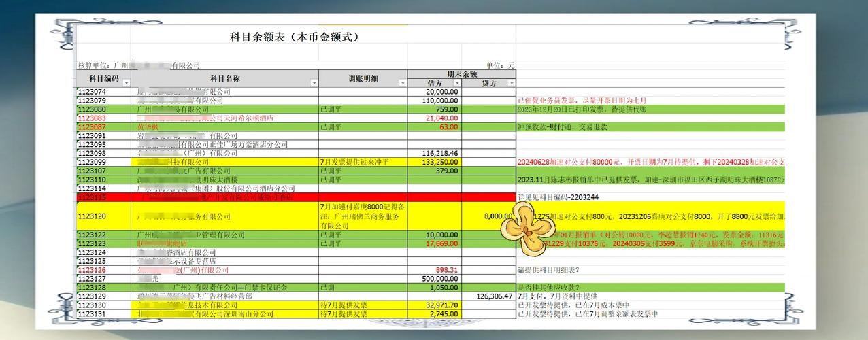Click the 黄华枫 account name cell
The image size is (868, 340).
click(224, 127)
